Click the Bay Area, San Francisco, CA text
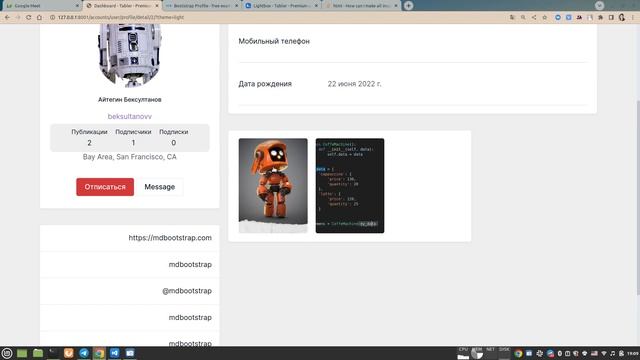 coord(130,157)
